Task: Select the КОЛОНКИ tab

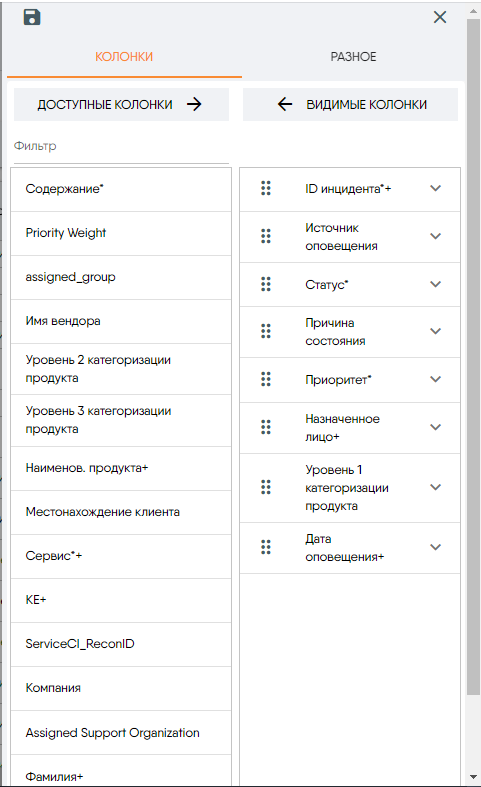Action: click(124, 57)
